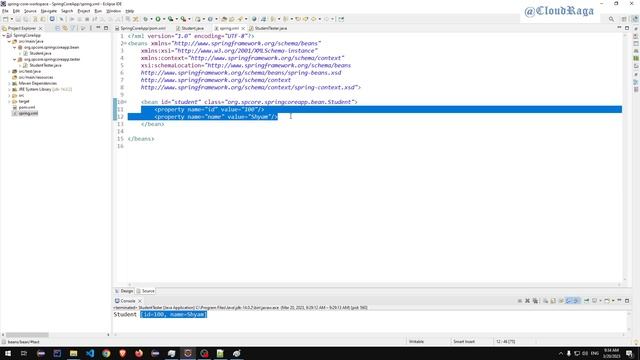This screenshot has height=360, width=640.
Task: Expand the src/test/java folder
Action: coord(9,71)
